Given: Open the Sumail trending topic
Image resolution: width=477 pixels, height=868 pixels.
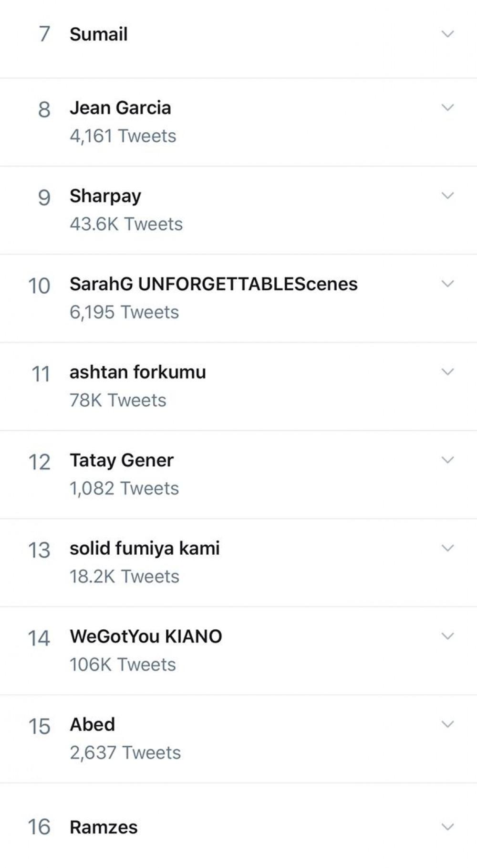Looking at the screenshot, I should tap(99, 34).
